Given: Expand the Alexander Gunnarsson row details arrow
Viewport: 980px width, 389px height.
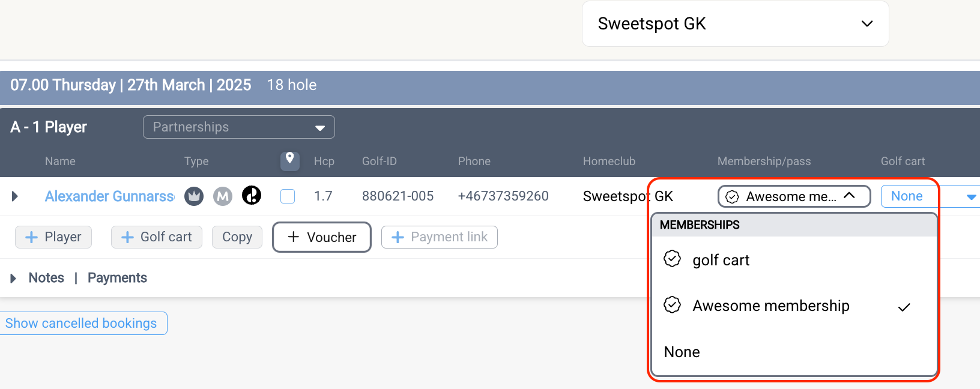Looking at the screenshot, I should (x=15, y=196).
